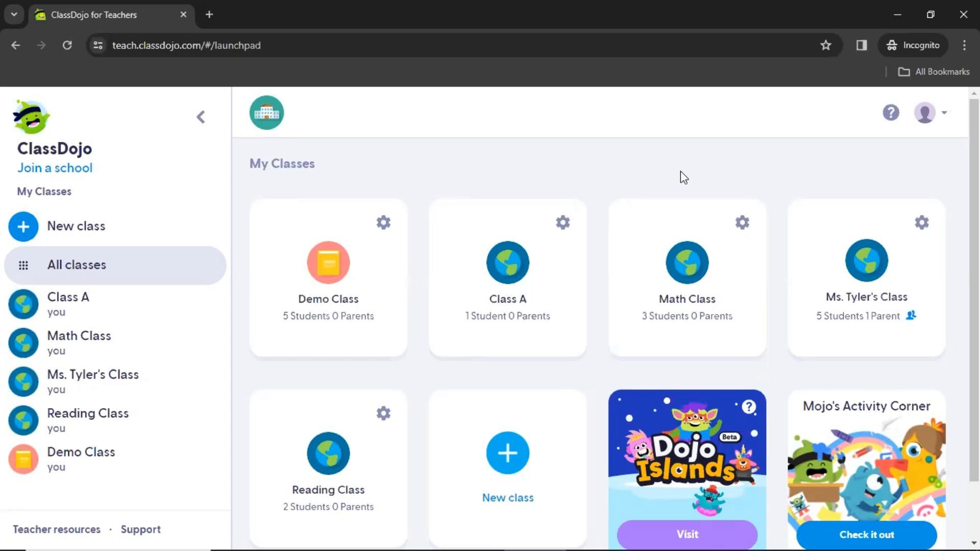Open the Support link
The width and height of the screenshot is (980, 551).
coord(140,530)
